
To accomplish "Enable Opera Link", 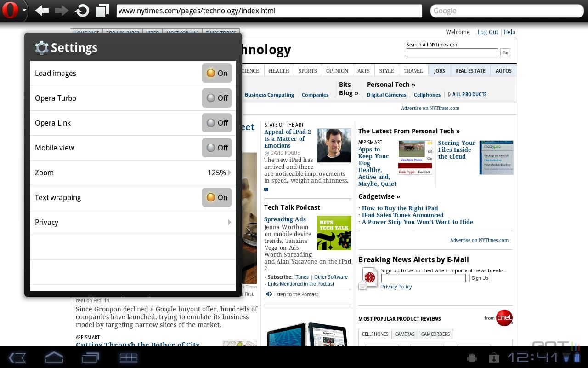I will [217, 123].
